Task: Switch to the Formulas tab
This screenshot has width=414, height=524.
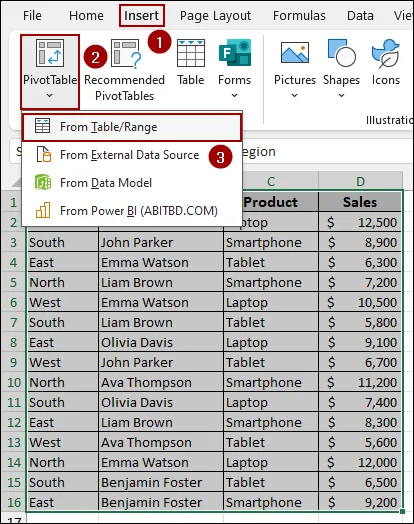Action: [299, 15]
